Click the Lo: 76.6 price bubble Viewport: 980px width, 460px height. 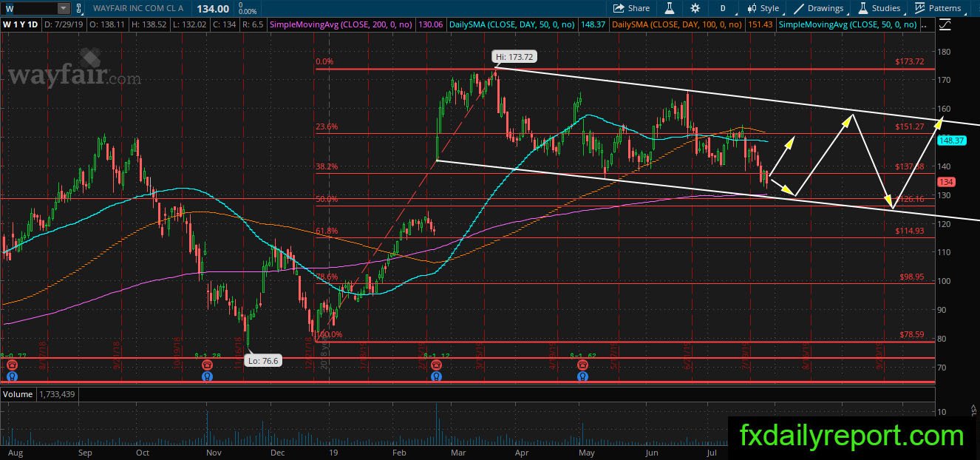(x=262, y=362)
